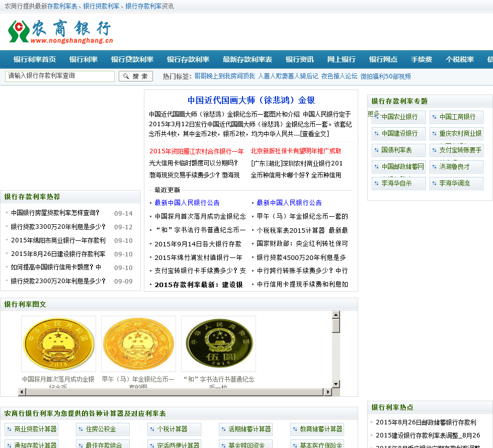Viewport: 493px width, 448px height.
Task: Click the gallery horizontal scrollbar right arrow
Action: pos(327,392)
